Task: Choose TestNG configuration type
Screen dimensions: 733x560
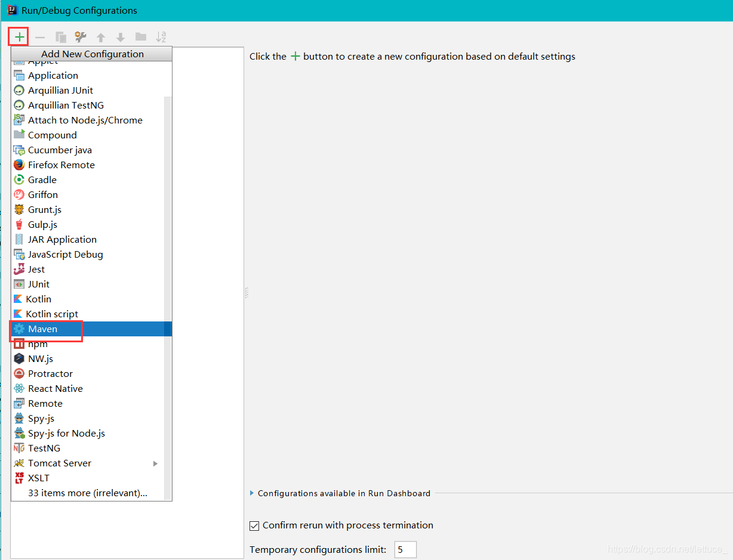Action: tap(91, 448)
